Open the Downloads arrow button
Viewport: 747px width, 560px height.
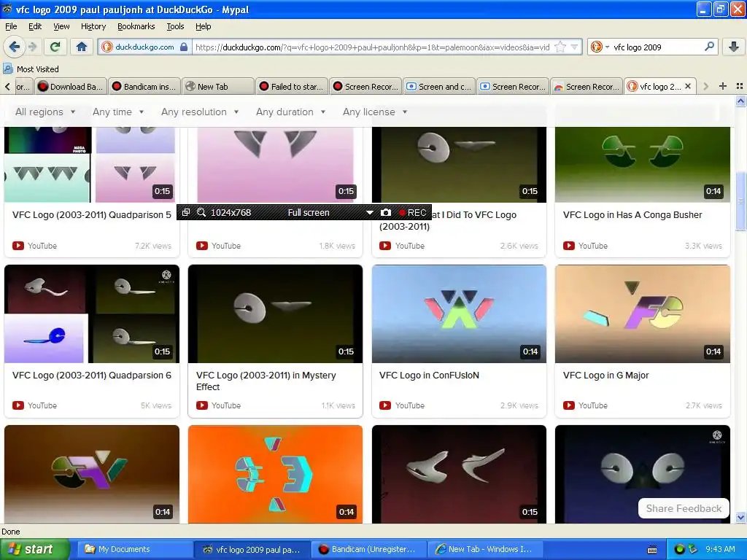[x=734, y=47]
